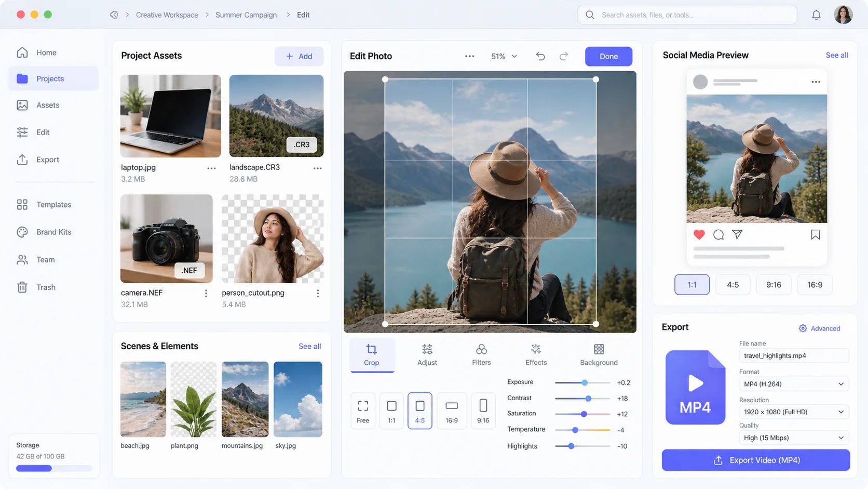
Task: Open landscape.CR3 more options
Action: coord(317,168)
